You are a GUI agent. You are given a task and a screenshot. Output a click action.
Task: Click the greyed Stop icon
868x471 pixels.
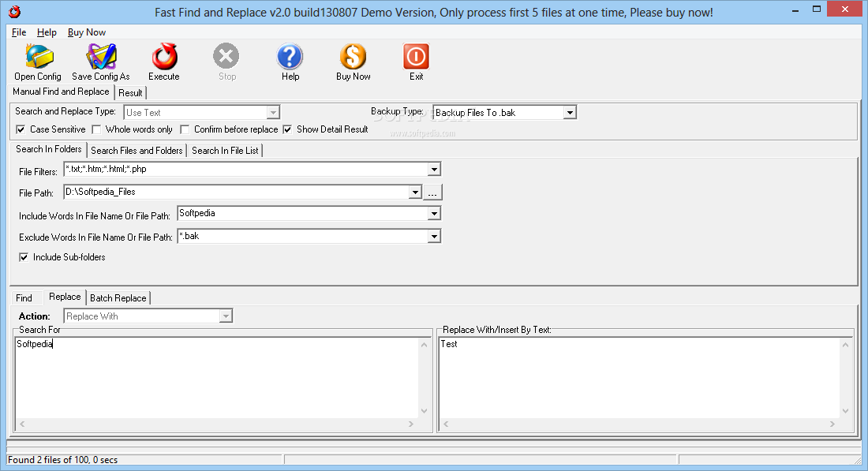pyautogui.click(x=226, y=56)
